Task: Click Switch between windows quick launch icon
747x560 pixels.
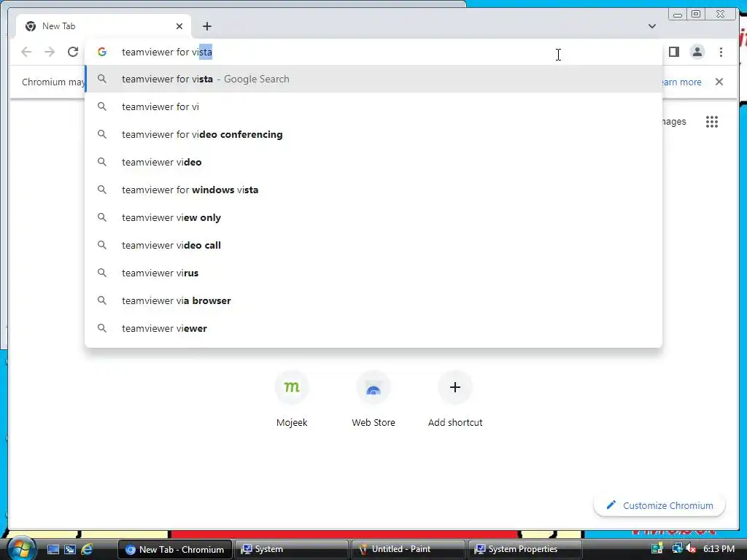Action: pyautogui.click(x=70, y=549)
